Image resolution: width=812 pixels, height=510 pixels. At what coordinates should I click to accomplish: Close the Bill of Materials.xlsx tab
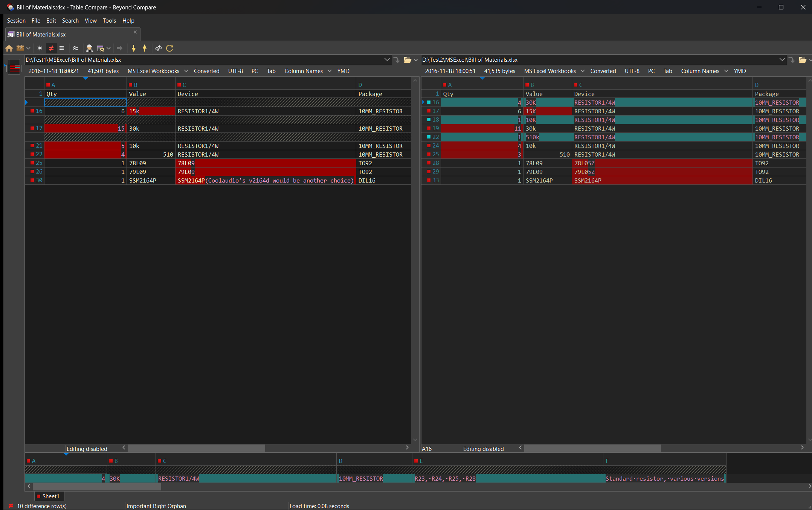[135, 32]
